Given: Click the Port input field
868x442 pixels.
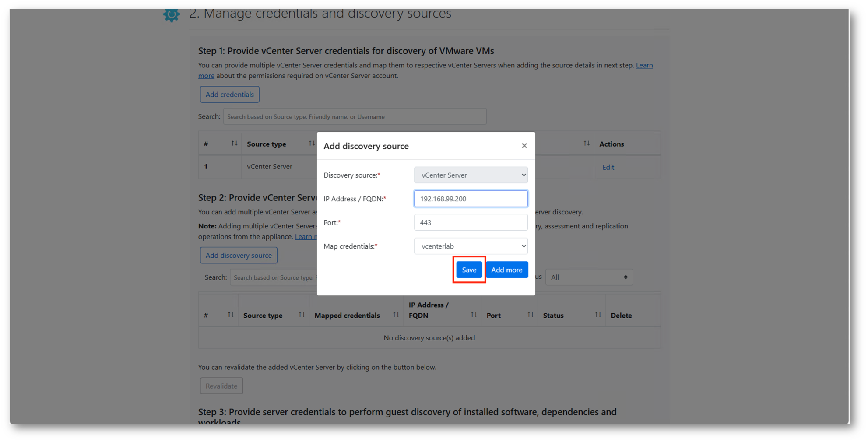Looking at the screenshot, I should 471,222.
